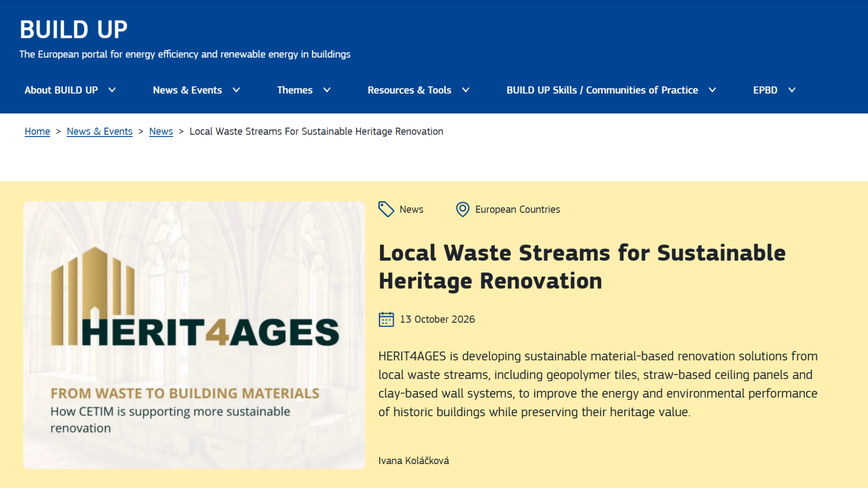Open the HERIT4AGES article thumbnail image
This screenshot has width=868, height=488.
pos(194,335)
